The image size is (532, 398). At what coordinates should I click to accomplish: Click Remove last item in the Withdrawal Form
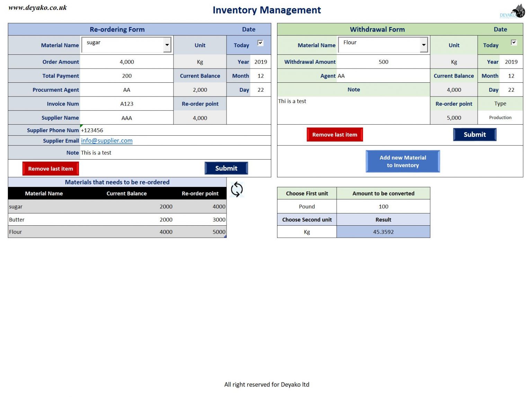(x=335, y=135)
